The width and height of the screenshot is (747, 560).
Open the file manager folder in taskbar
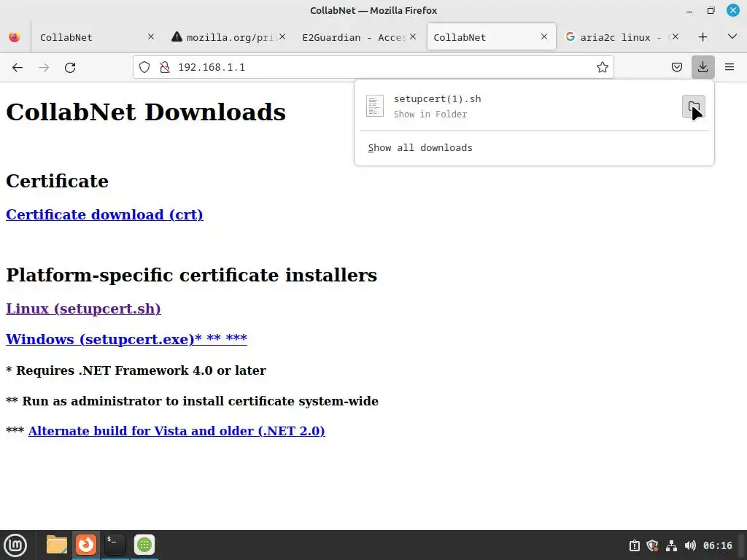pos(57,545)
